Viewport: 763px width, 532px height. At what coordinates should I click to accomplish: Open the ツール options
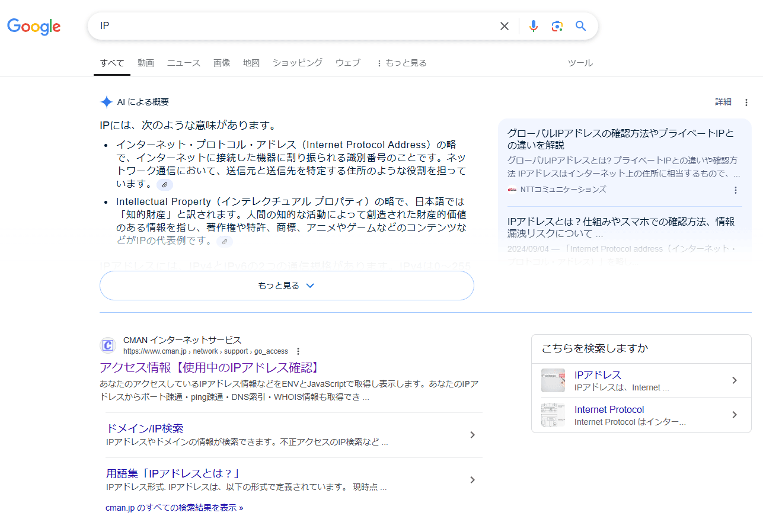(x=580, y=63)
